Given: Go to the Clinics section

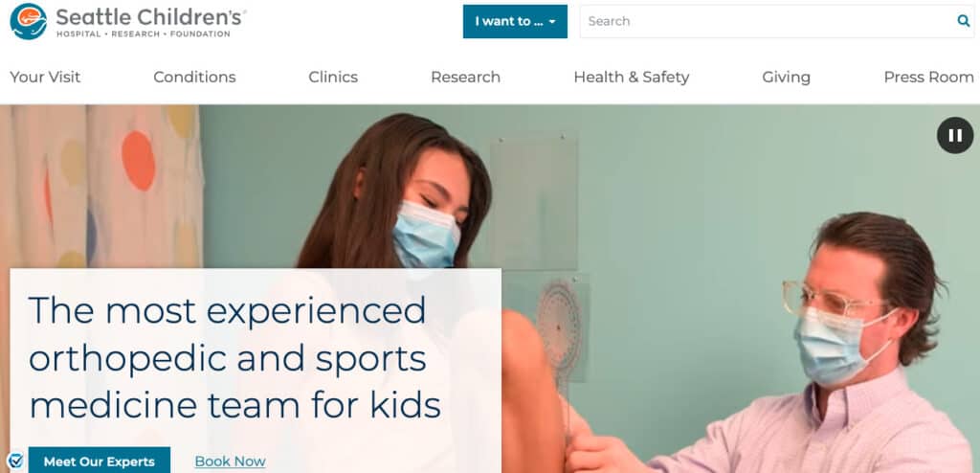Looking at the screenshot, I should (x=333, y=77).
